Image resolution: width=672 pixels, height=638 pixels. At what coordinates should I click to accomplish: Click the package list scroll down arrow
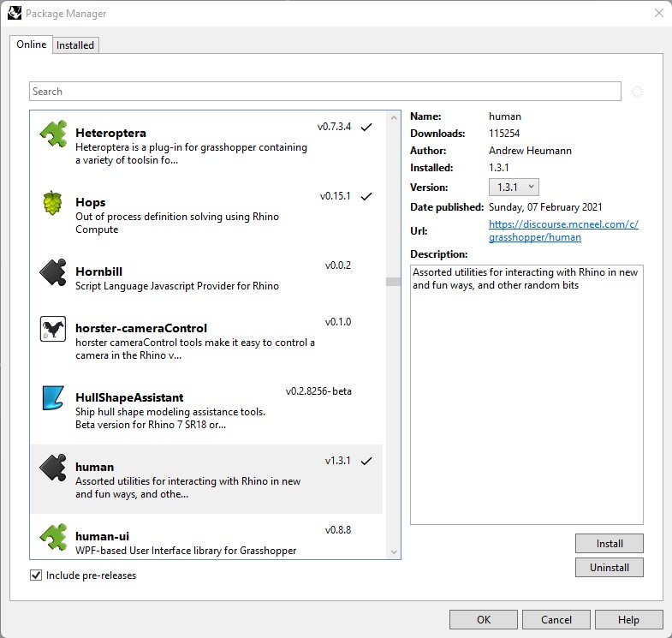click(394, 552)
